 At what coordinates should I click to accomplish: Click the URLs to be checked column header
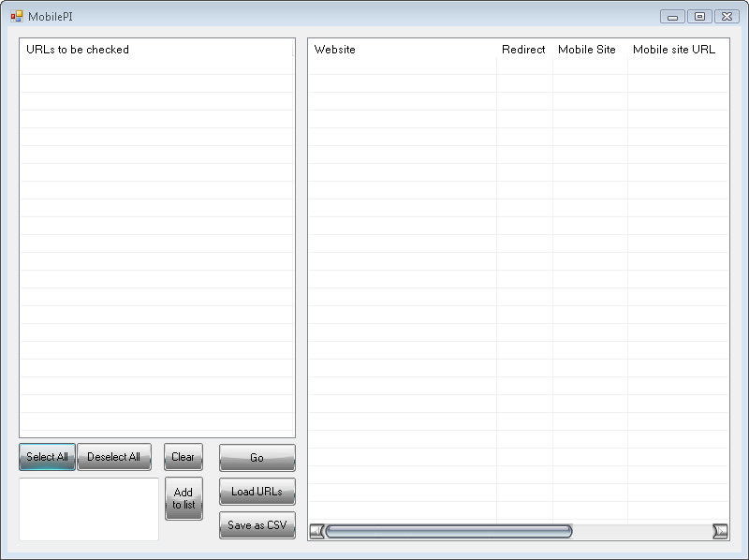click(156, 50)
